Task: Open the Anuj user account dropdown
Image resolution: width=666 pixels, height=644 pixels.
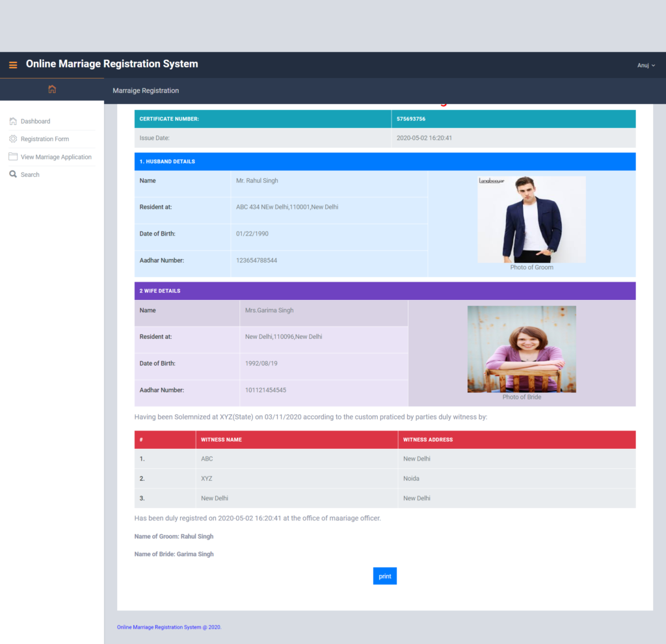Action: [x=644, y=65]
